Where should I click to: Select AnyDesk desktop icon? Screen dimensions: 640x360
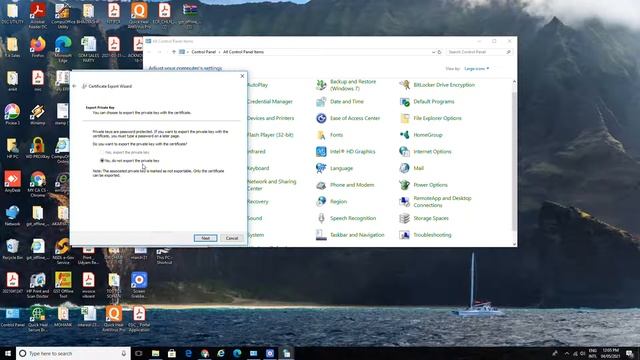click(12, 182)
